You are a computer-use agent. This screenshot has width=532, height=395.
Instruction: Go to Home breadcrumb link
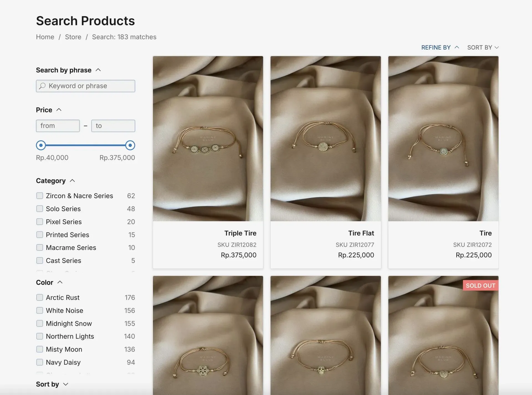click(x=45, y=37)
